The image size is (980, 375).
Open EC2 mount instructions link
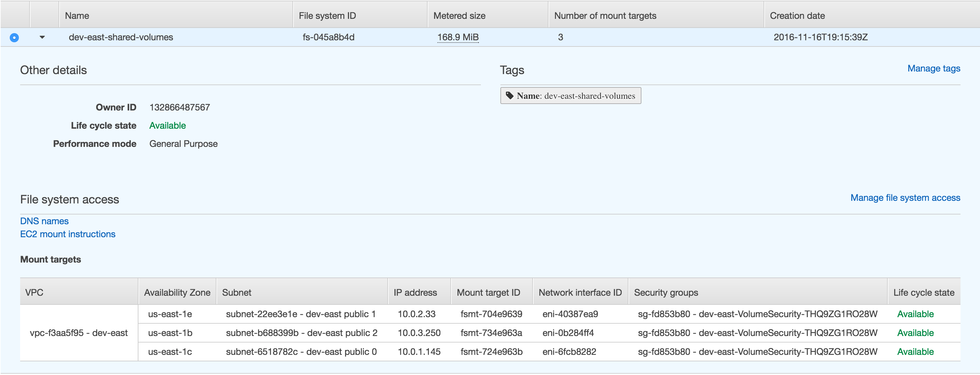67,234
